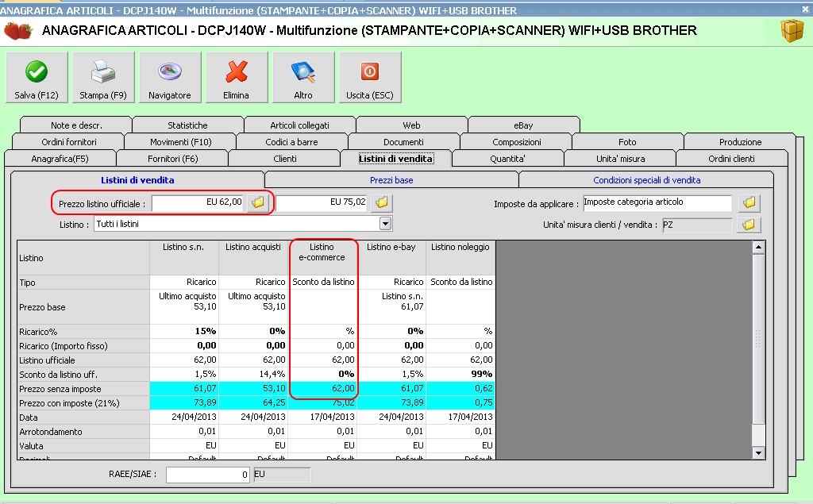Click scroll up arrow of price list grid
Screen dimensions: 813x504
point(758,248)
